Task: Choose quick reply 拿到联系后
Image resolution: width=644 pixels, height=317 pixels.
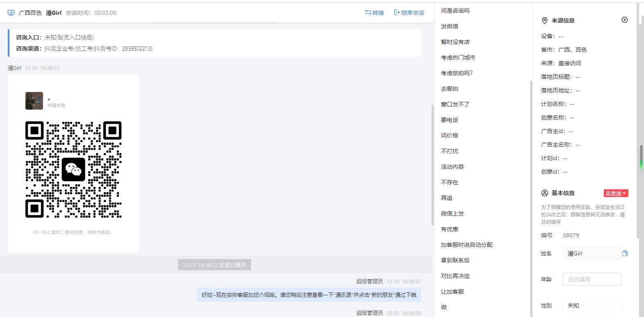Action: pos(455,260)
